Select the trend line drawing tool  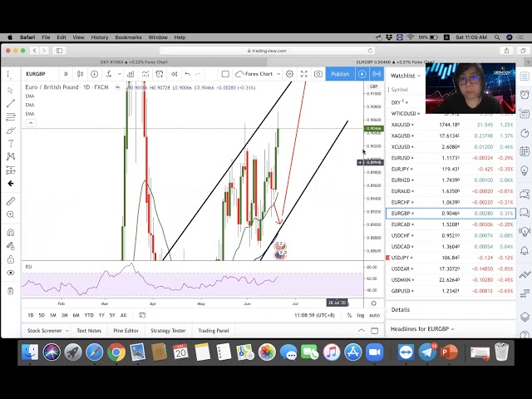(11, 103)
